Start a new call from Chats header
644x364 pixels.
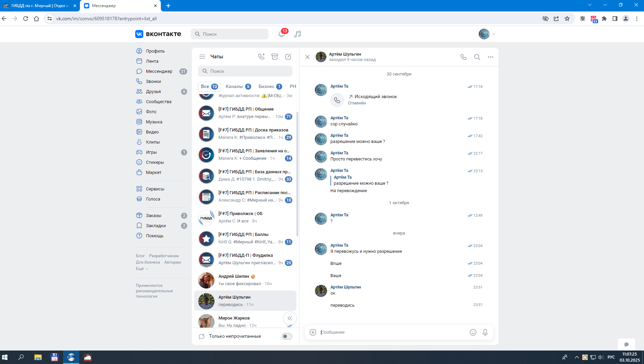(x=261, y=57)
